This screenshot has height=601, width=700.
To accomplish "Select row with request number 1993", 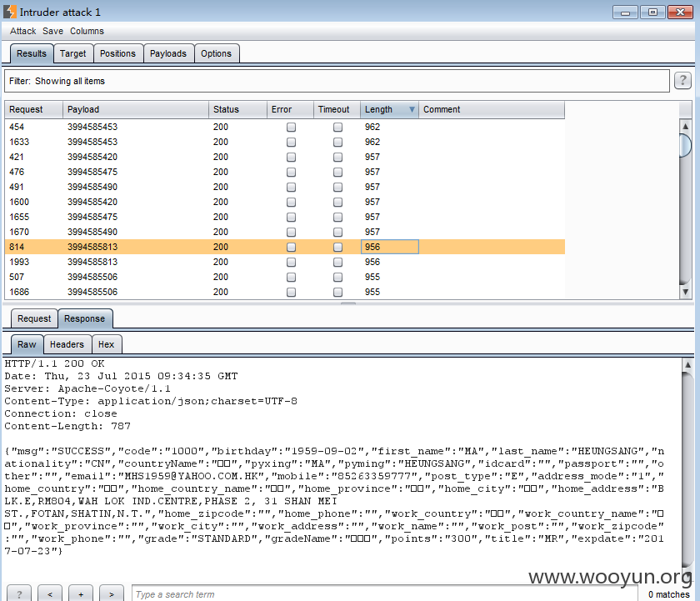I will (x=285, y=262).
